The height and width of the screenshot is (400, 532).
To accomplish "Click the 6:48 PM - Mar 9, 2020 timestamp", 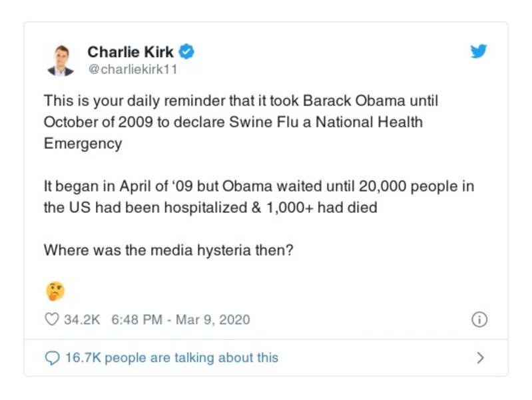I will click(180, 319).
